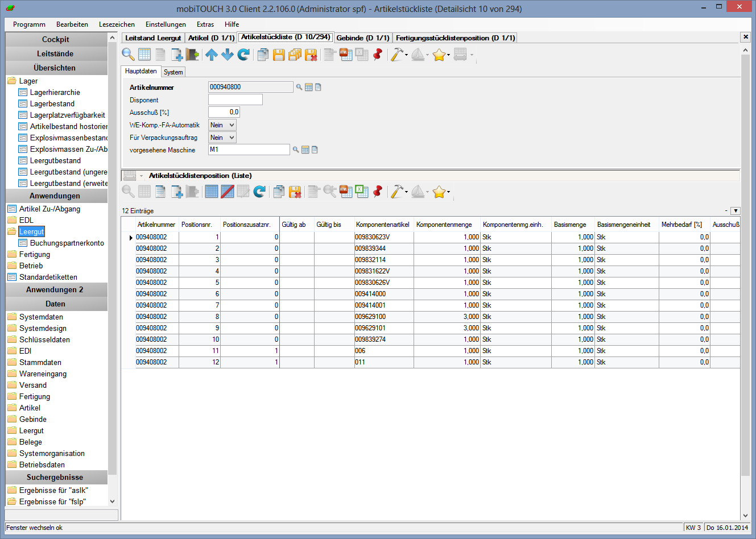The width and height of the screenshot is (756, 539).
Task: Sort by the Komponentenartikel column header
Action: [383, 225]
